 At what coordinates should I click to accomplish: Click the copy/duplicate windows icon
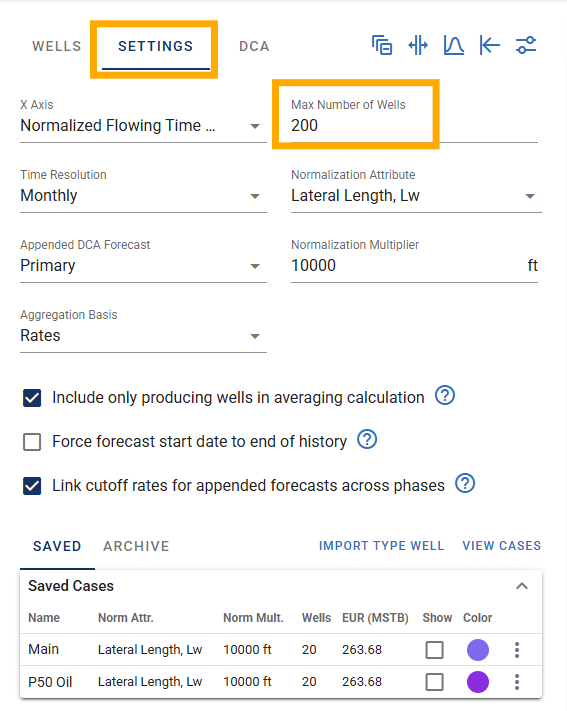382,45
